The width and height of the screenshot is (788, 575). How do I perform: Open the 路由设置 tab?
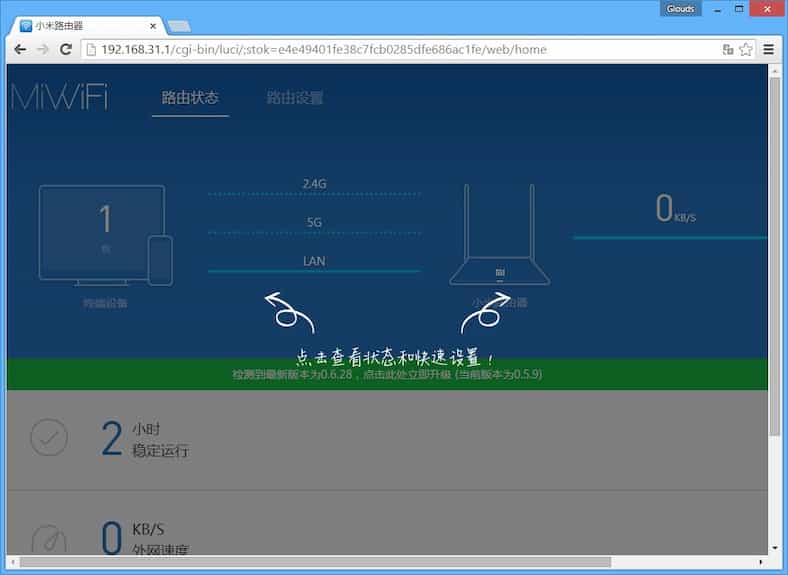pos(294,98)
